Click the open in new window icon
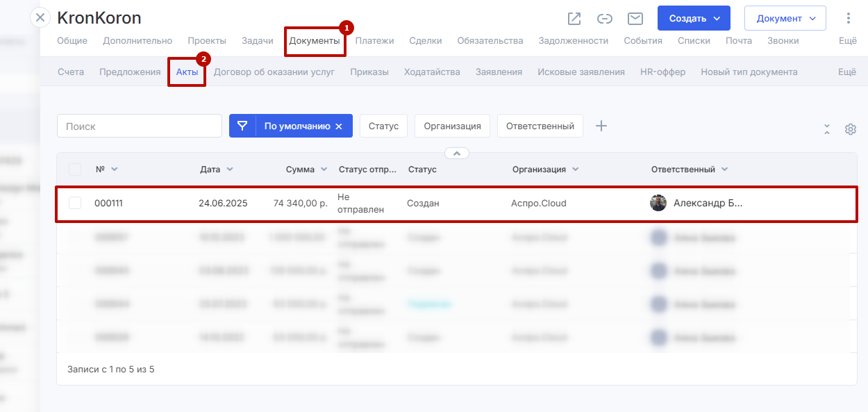868x412 pixels. (574, 19)
